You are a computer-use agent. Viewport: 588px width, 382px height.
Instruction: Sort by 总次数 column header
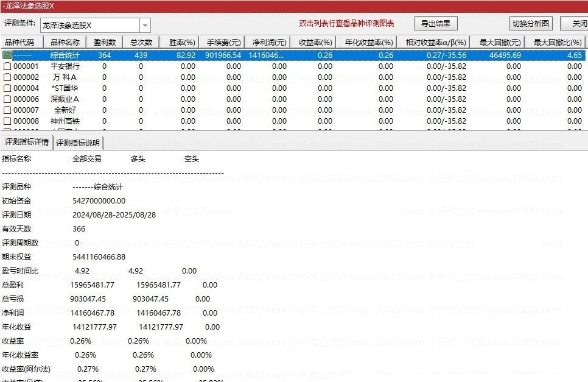[141, 43]
